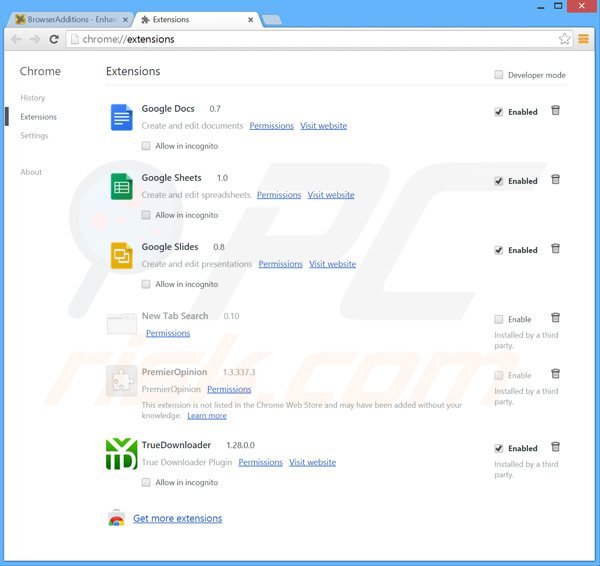Click the TrueDownloader version 1.28.0.0 text
The height and width of the screenshot is (566, 600).
(x=240, y=445)
